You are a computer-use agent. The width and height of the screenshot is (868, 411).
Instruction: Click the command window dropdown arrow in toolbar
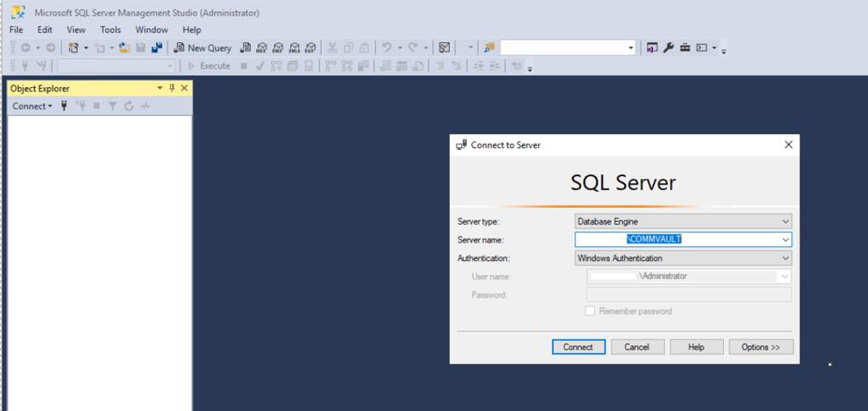[714, 48]
